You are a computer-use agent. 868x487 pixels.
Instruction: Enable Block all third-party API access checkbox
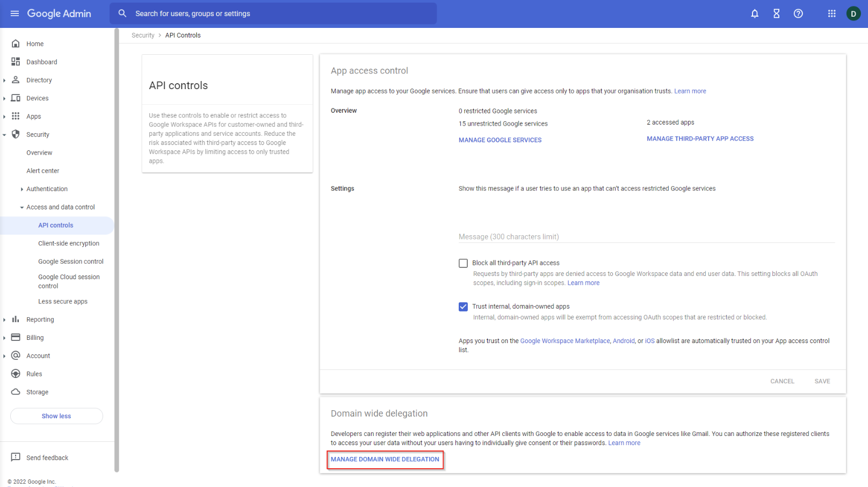[463, 263]
